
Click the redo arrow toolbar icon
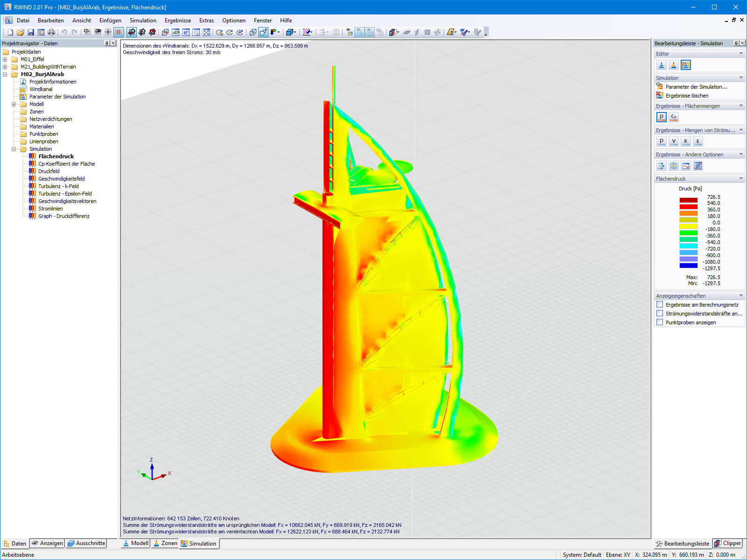pos(74,32)
